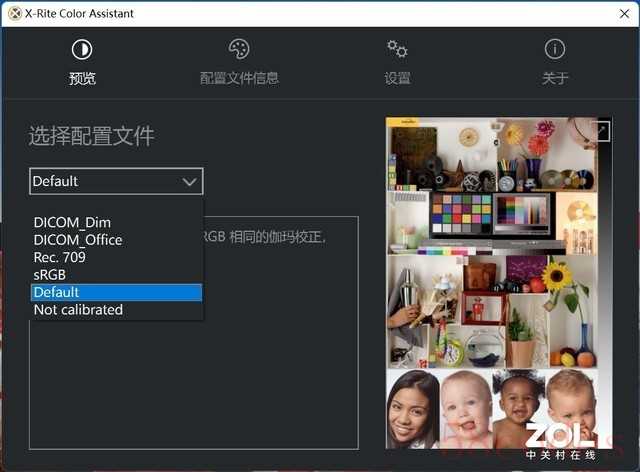The image size is (640, 472).
Task: Open the palette profile information icon
Action: pos(239,49)
